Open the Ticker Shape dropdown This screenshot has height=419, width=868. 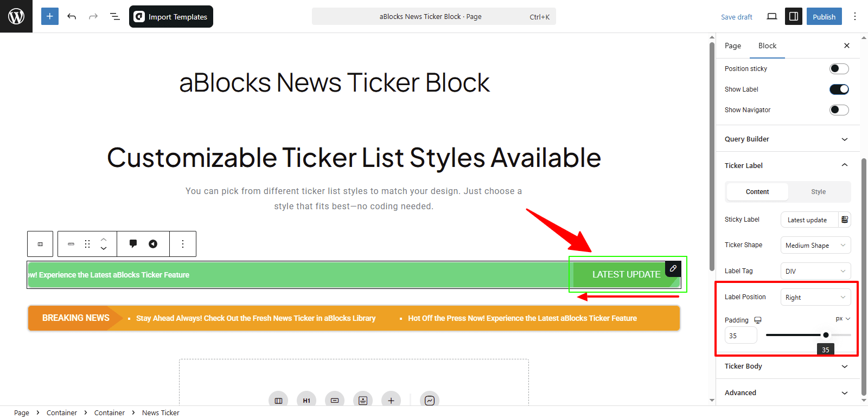[815, 245]
